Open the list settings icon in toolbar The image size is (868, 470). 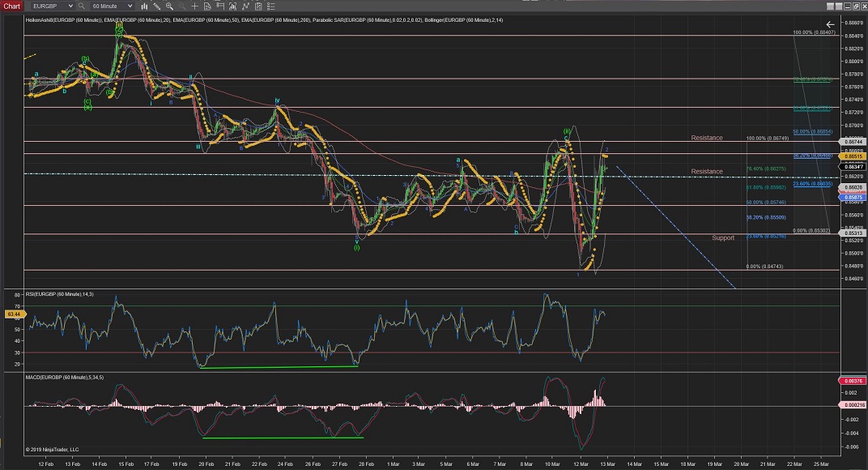pyautogui.click(x=270, y=6)
